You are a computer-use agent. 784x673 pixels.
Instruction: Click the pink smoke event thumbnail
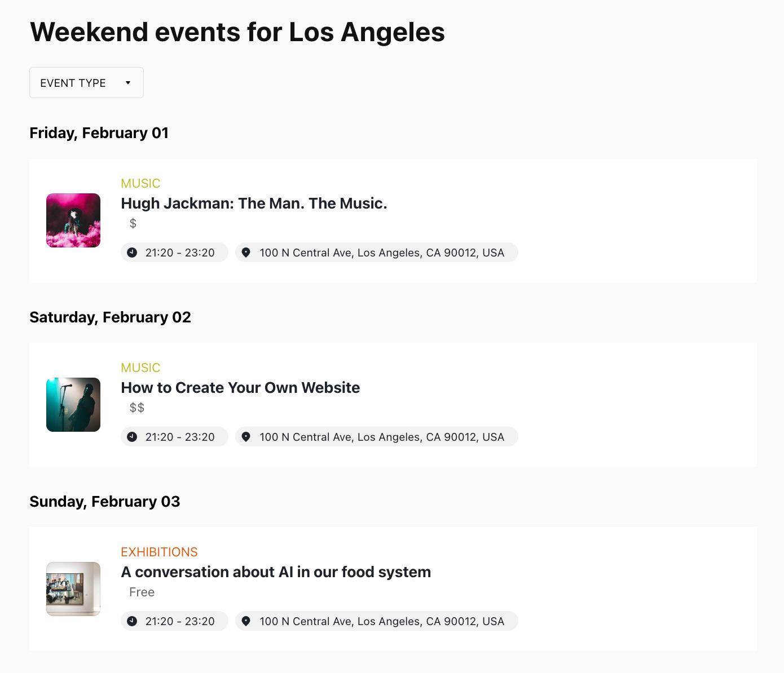click(73, 220)
